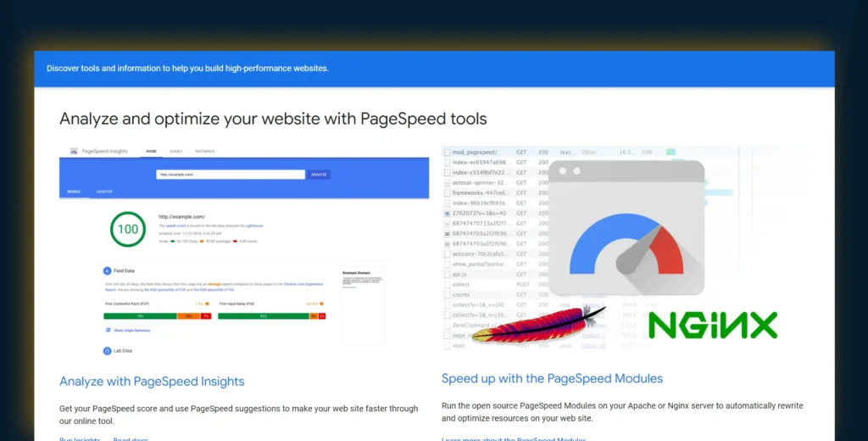Select the REFERENCE tab in Insights preview

point(205,151)
